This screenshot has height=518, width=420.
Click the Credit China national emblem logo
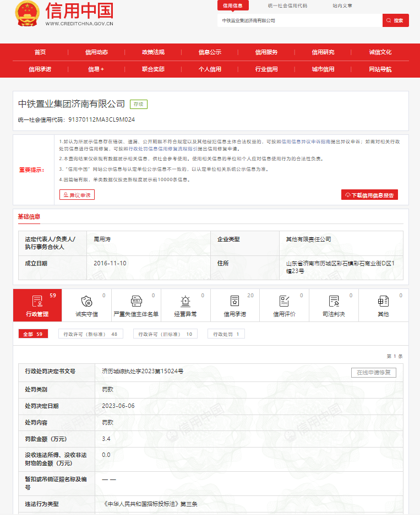pyautogui.click(x=27, y=14)
